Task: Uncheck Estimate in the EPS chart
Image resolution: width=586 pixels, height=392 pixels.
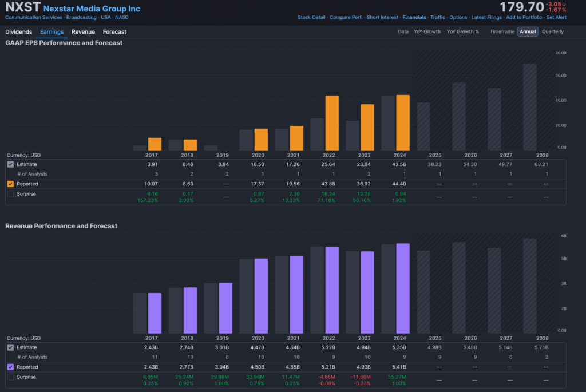Action: click(x=9, y=164)
